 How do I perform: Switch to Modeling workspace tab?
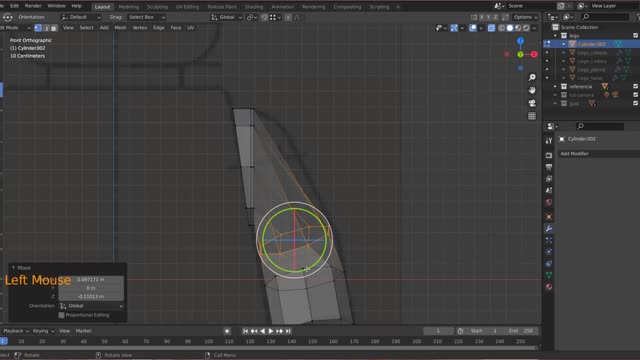129,7
